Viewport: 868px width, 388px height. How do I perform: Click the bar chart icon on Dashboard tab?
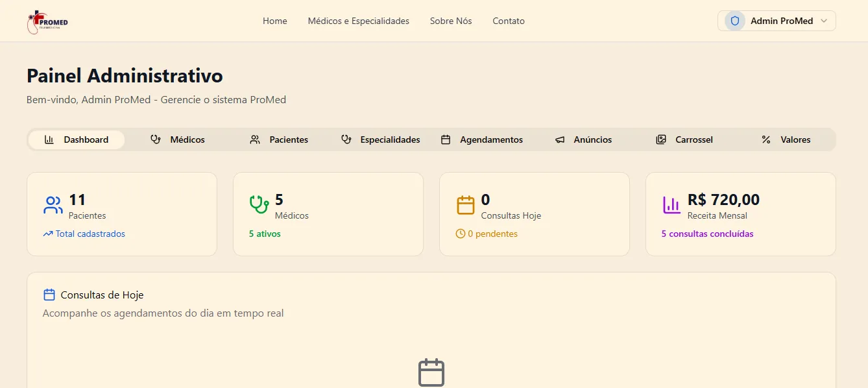click(x=49, y=139)
